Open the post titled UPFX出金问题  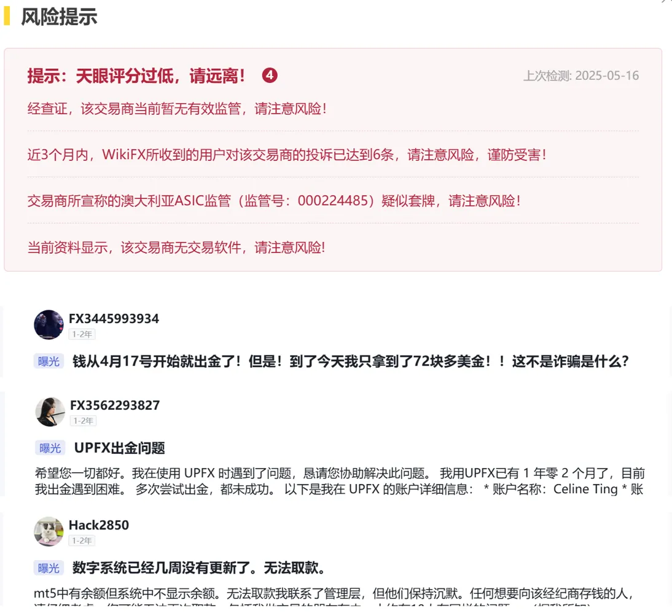pyautogui.click(x=120, y=448)
